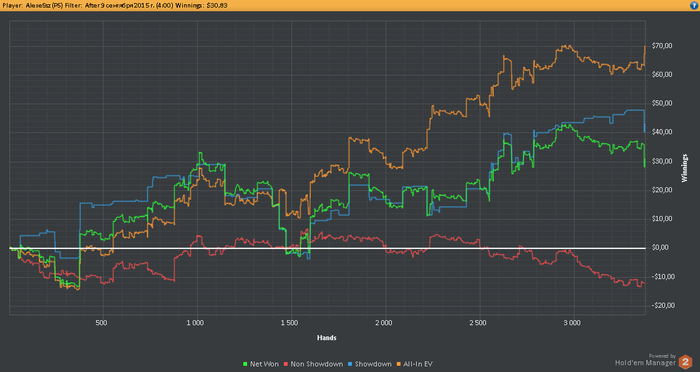The image size is (700, 372).
Task: Click the 1 500 hands axis label
Action: (289, 323)
